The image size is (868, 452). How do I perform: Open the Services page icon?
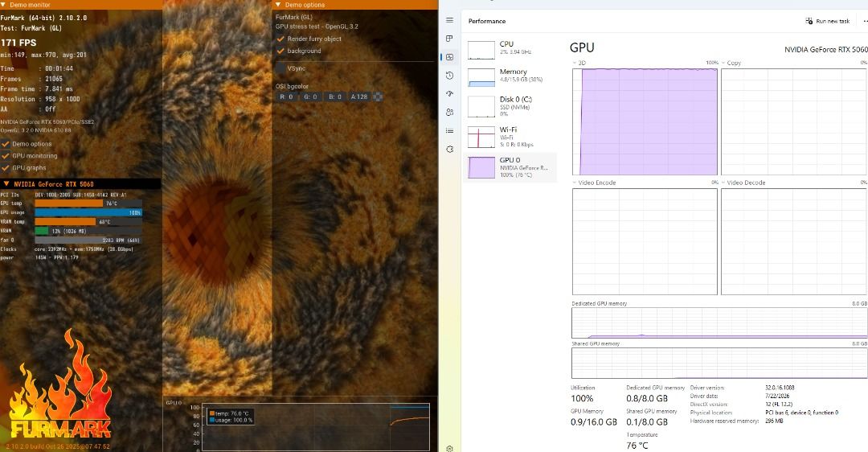click(449, 149)
